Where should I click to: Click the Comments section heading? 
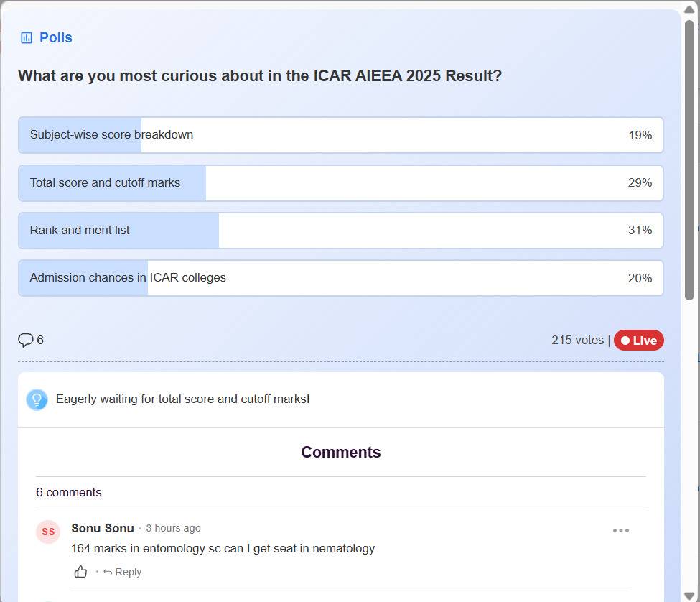(340, 452)
